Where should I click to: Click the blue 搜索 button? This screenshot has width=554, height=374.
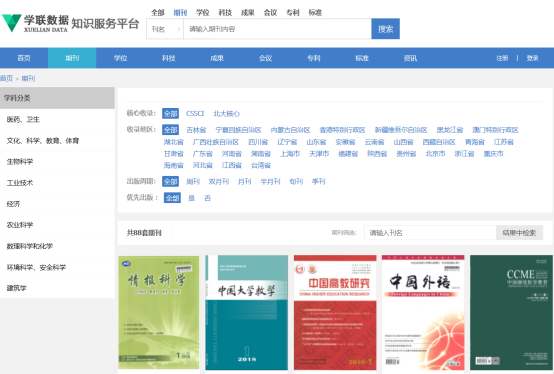(x=385, y=29)
